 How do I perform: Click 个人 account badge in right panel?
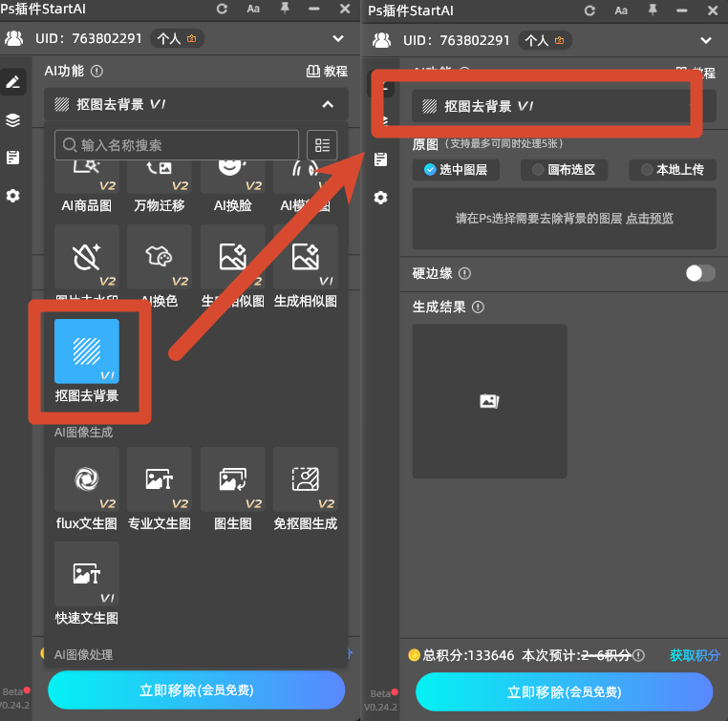pyautogui.click(x=545, y=40)
